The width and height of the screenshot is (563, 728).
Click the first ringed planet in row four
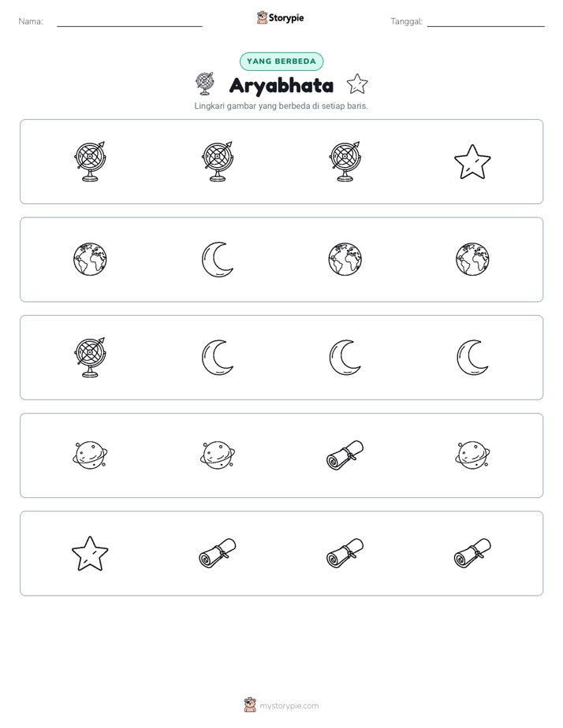[90, 455]
